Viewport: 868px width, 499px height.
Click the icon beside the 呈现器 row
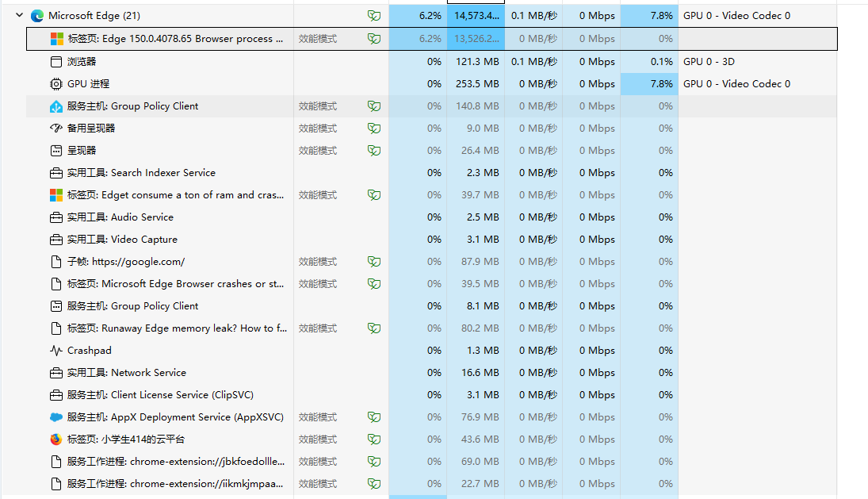(x=56, y=151)
